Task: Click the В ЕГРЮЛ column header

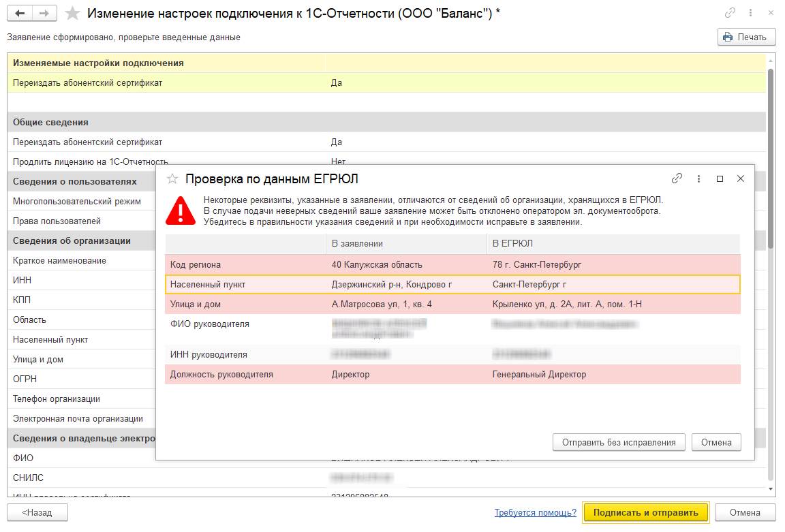Action: 613,243
